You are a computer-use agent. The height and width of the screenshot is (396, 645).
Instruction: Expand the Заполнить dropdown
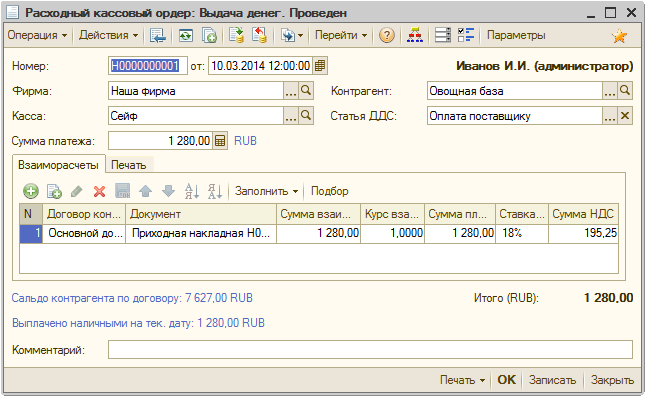coord(266,191)
